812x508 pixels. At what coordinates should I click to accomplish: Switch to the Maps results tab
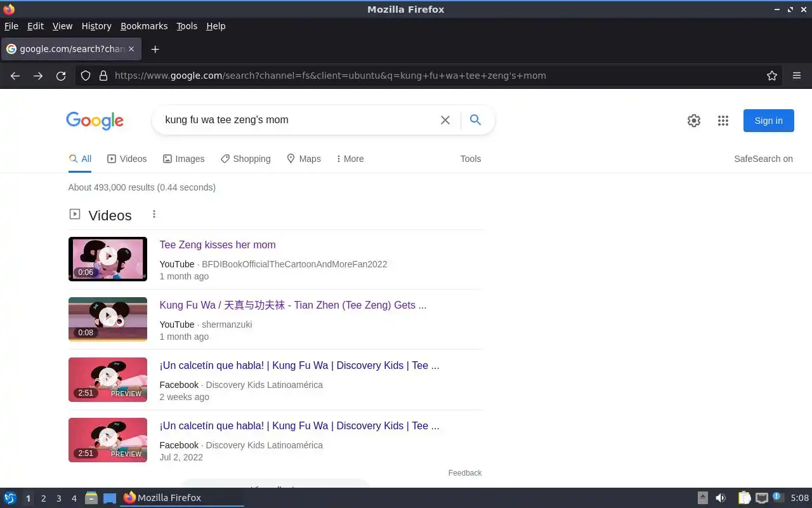303,159
